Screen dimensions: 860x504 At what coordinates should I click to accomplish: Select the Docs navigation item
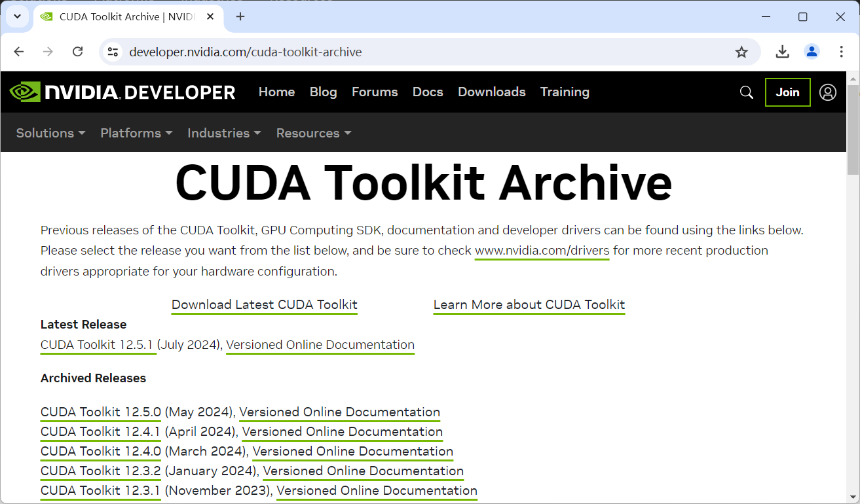coord(428,92)
